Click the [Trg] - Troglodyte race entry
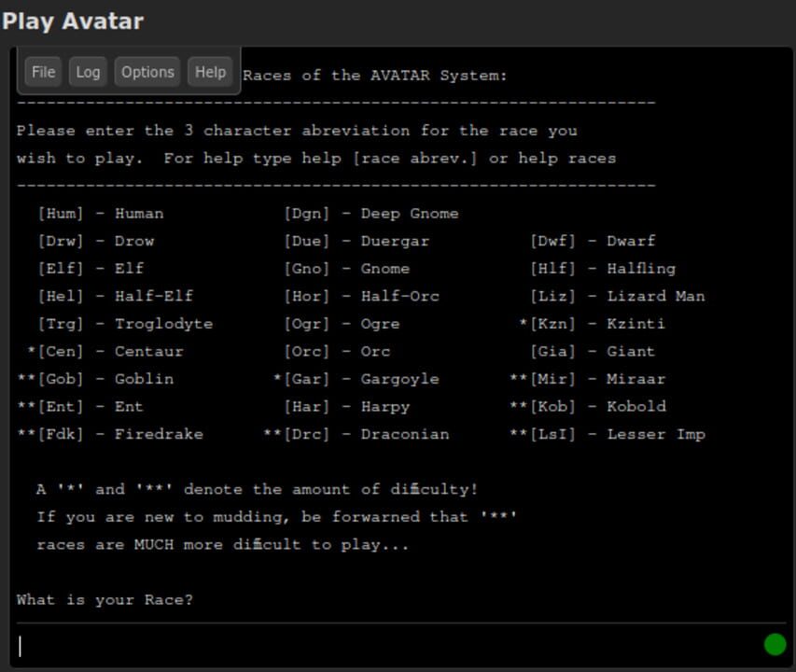Screen dimensions: 796x672 [x=125, y=323]
